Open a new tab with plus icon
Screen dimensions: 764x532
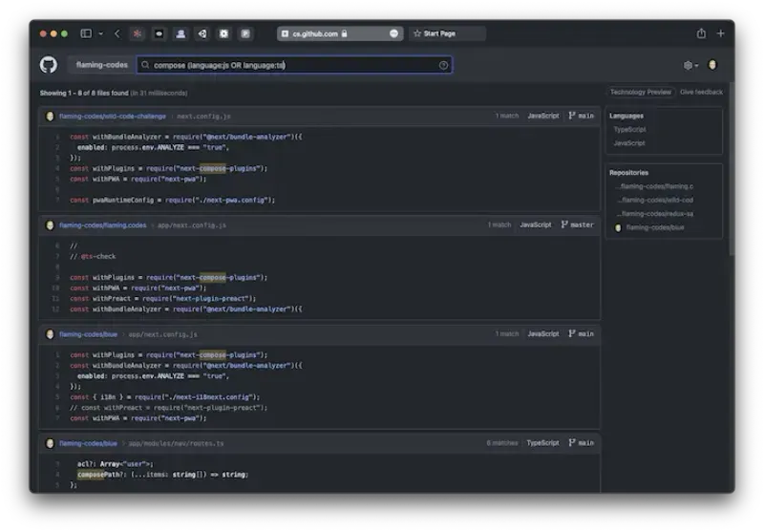(721, 33)
